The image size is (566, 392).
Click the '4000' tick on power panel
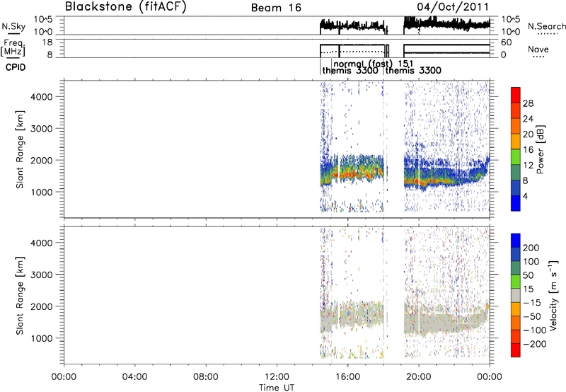pyautogui.click(x=42, y=97)
